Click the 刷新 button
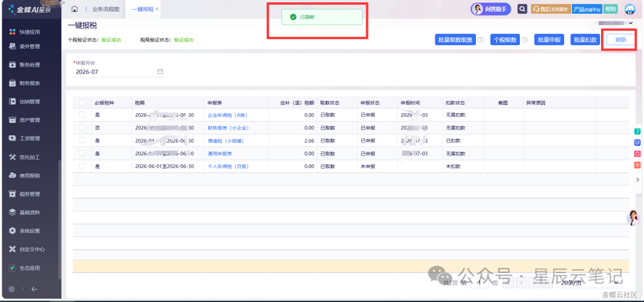 coord(621,40)
